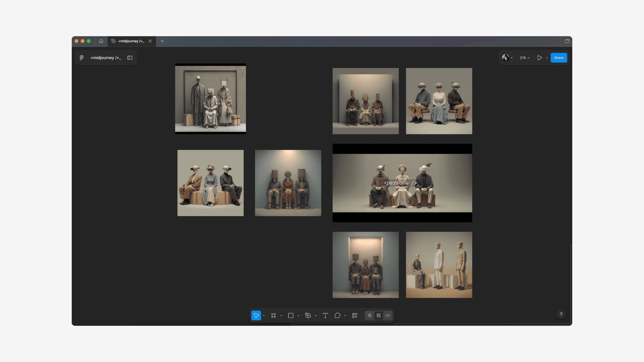Open the Figma main menu icon
Screen dimensions: 644x362
click(81, 58)
